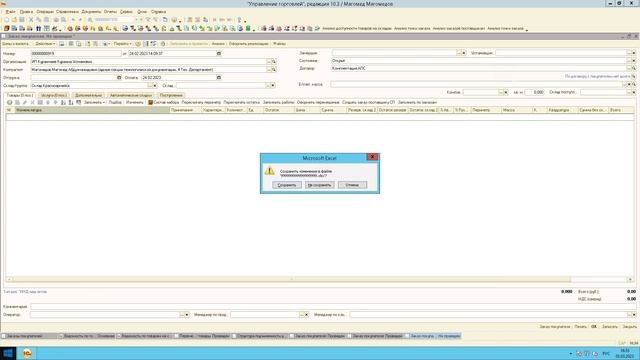Click the add row icon in table toolbar
The height and width of the screenshot is (360, 640).
click(9, 102)
